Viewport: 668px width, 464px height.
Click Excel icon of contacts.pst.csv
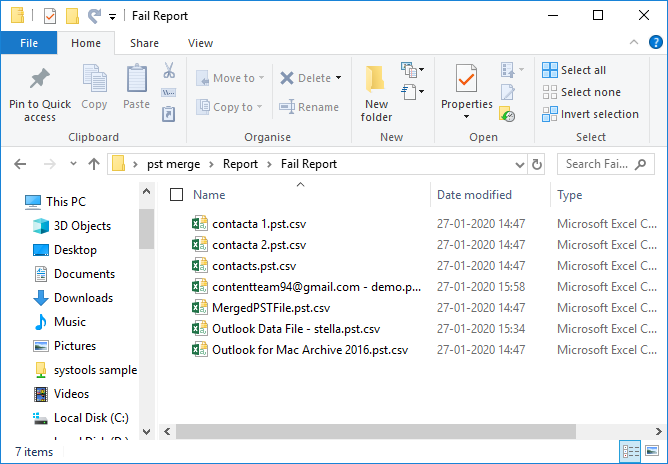pyautogui.click(x=200, y=265)
